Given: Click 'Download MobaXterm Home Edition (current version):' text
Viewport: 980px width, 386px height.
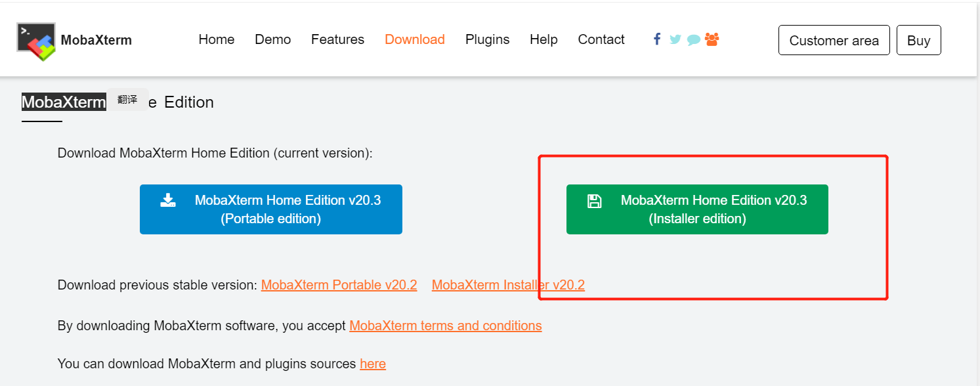Looking at the screenshot, I should coord(215,153).
